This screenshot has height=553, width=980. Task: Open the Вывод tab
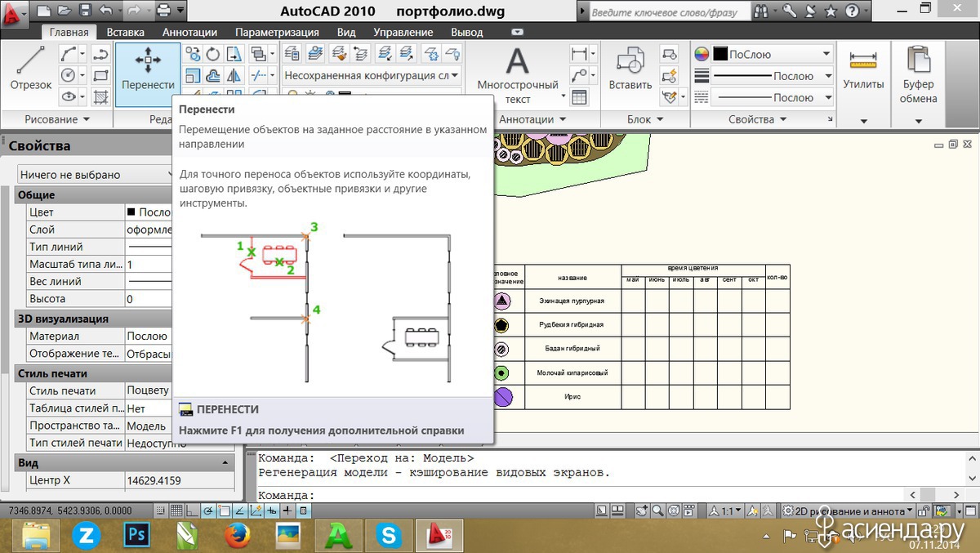467,32
